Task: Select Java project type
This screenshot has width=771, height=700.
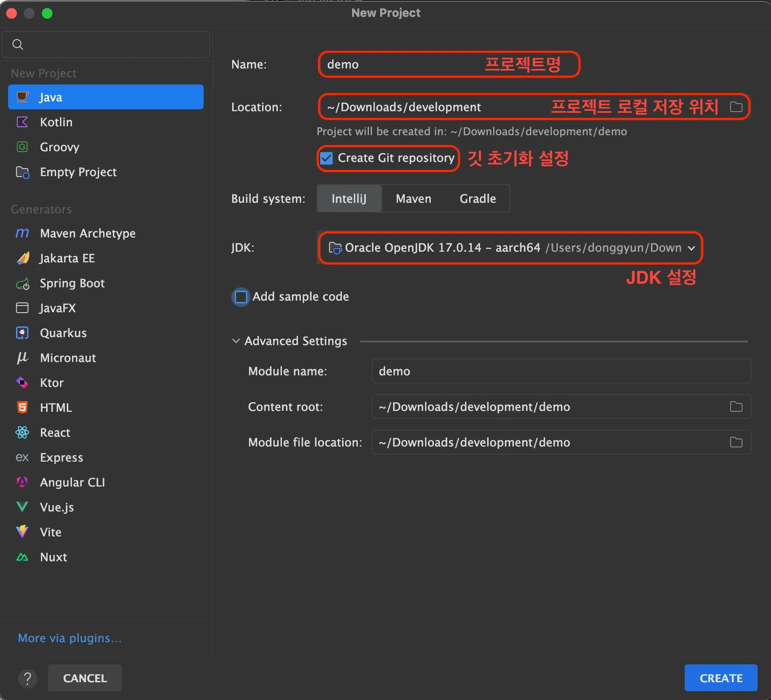Action: pyautogui.click(x=106, y=97)
